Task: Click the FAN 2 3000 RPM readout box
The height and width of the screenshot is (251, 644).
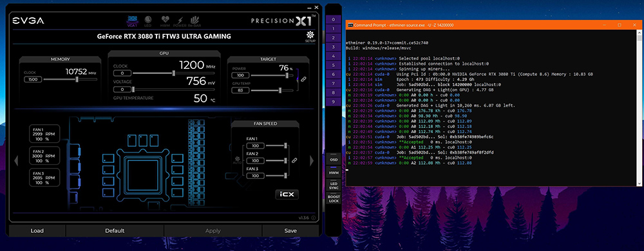Action: click(44, 156)
